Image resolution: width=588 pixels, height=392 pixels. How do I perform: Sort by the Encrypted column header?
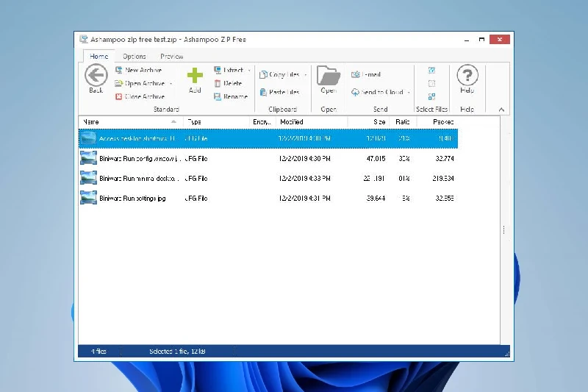click(x=263, y=122)
